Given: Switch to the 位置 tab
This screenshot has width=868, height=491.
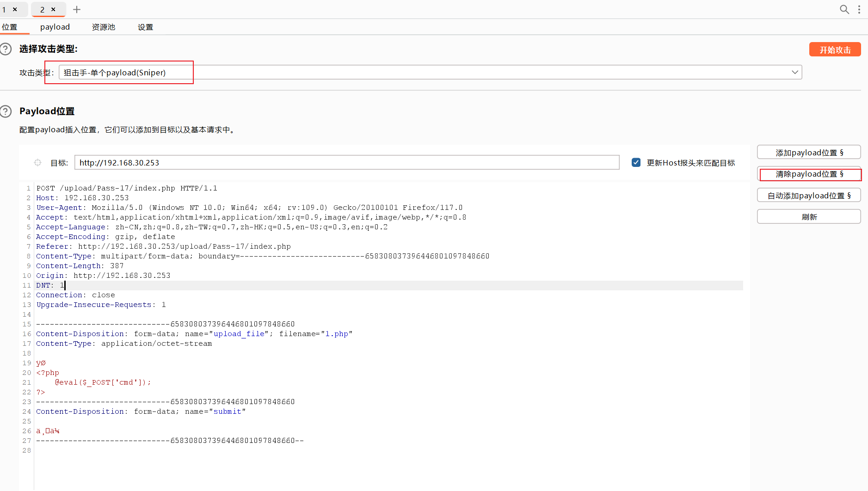Looking at the screenshot, I should coord(10,27).
